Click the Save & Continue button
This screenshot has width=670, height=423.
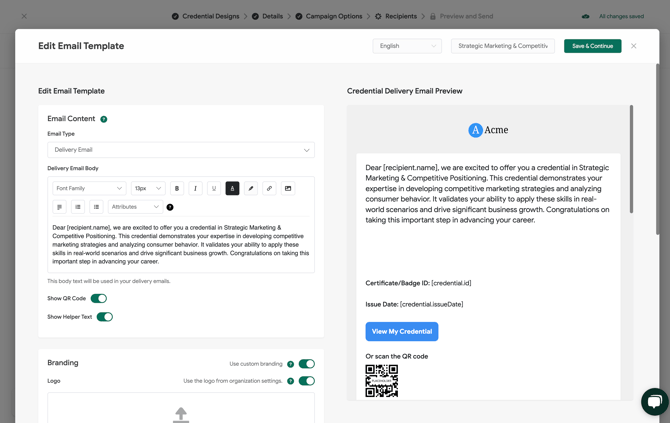point(593,46)
